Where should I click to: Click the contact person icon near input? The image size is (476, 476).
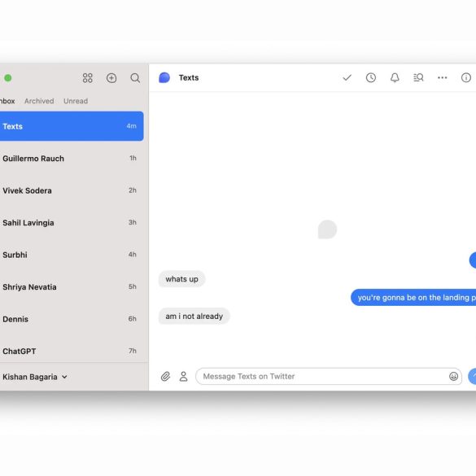pyautogui.click(x=183, y=377)
